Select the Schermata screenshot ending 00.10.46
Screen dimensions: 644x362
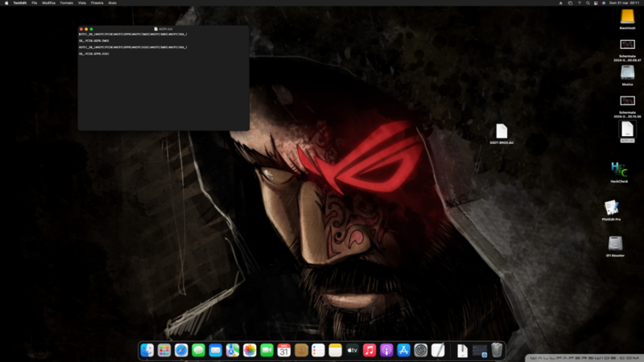tap(627, 106)
